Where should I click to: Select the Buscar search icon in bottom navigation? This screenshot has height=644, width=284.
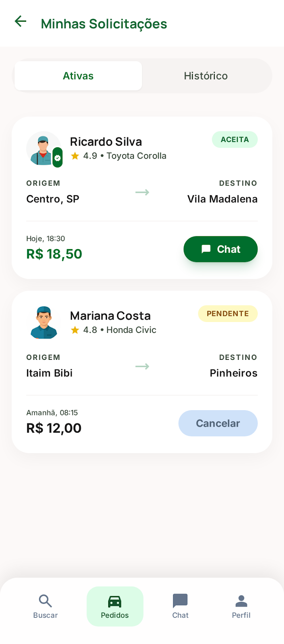pos(45,601)
